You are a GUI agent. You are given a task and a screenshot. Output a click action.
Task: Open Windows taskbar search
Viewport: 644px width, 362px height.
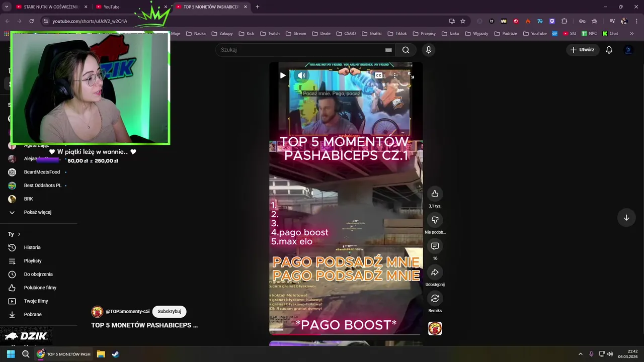tap(26, 354)
